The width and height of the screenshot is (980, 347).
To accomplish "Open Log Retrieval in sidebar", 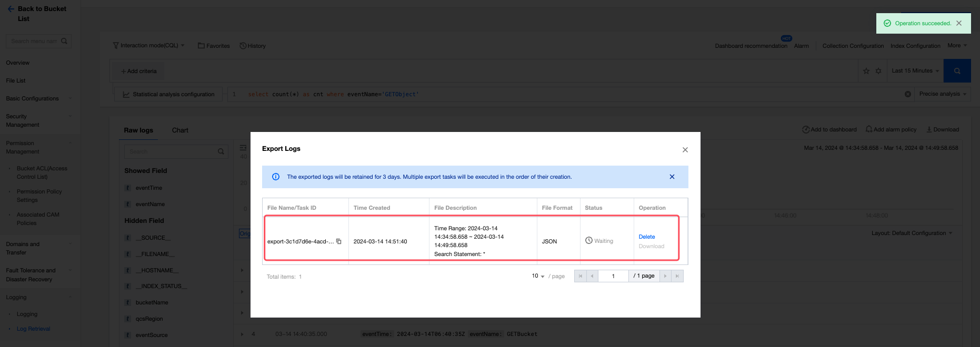I will click(x=33, y=329).
